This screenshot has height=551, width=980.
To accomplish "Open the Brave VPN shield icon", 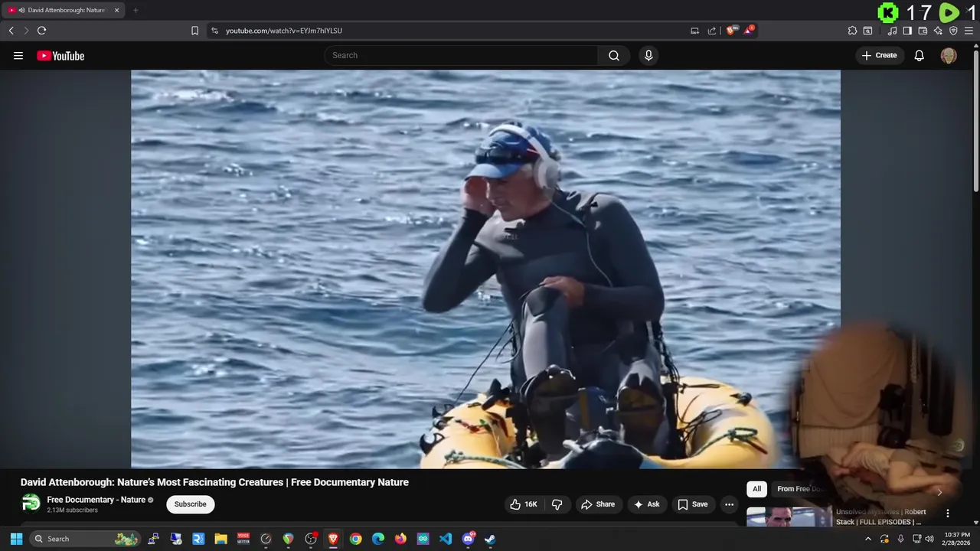I will [x=953, y=31].
